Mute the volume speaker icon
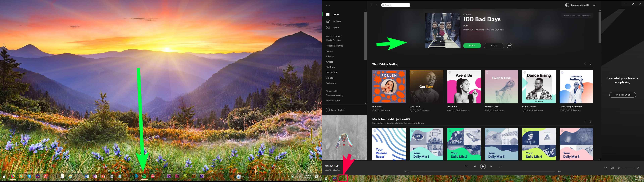 tap(619, 168)
